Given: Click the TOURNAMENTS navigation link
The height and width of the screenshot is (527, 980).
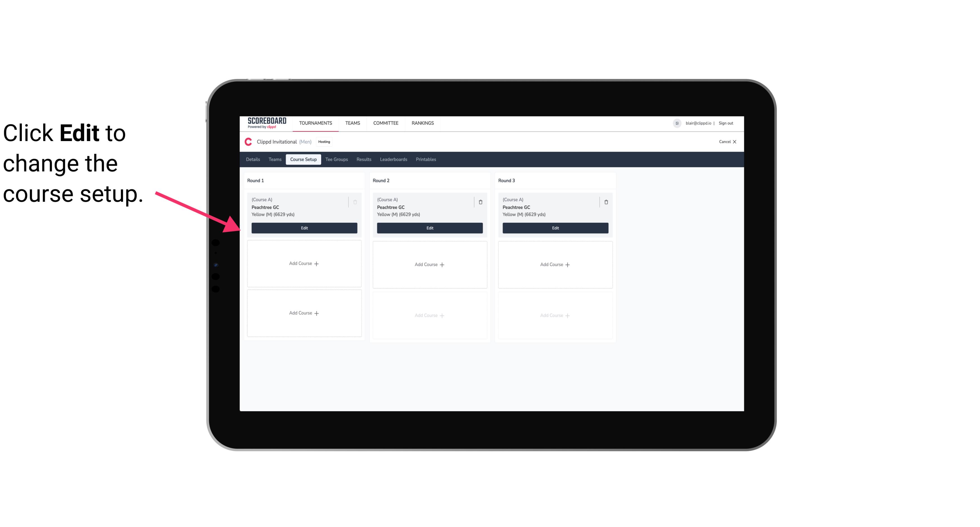Looking at the screenshot, I should [x=316, y=123].
